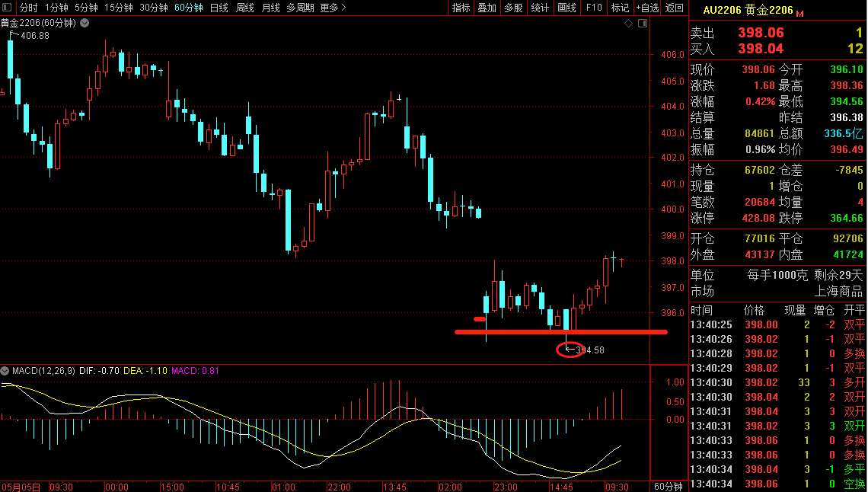The image size is (868, 492).
Task: Open the 多周期 multi-period view
Action: point(300,8)
